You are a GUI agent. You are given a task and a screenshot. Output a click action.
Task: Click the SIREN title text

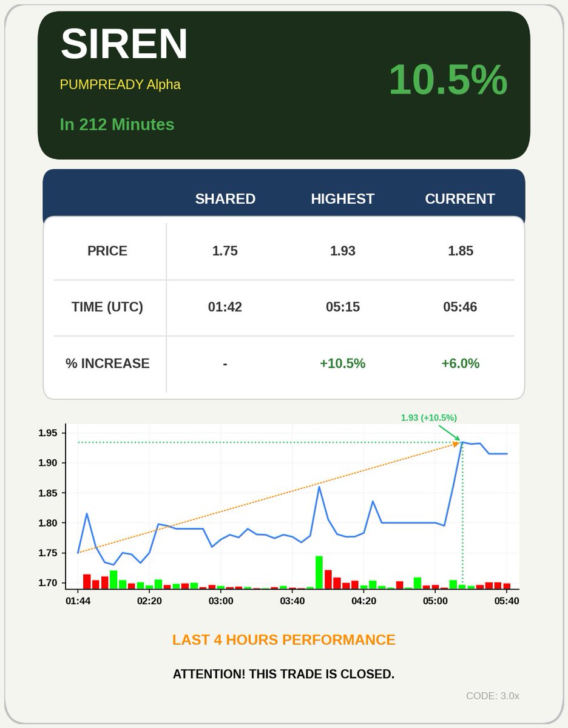click(124, 44)
